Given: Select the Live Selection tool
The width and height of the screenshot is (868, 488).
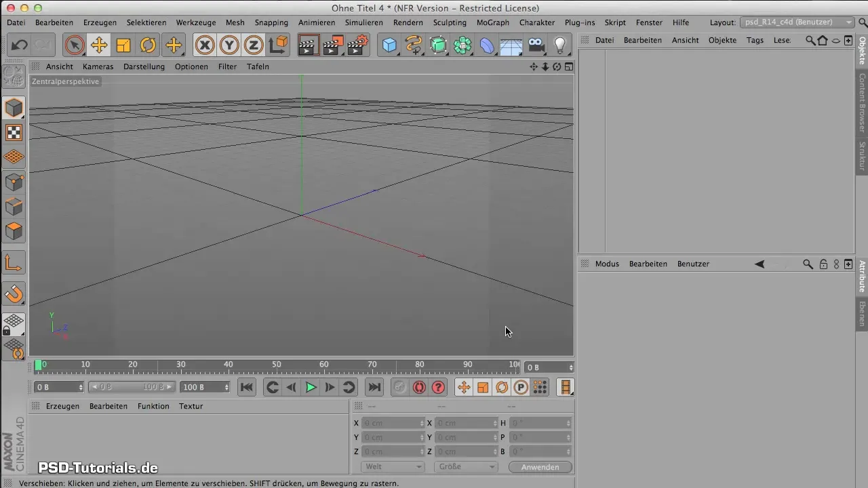Looking at the screenshot, I should [x=75, y=45].
